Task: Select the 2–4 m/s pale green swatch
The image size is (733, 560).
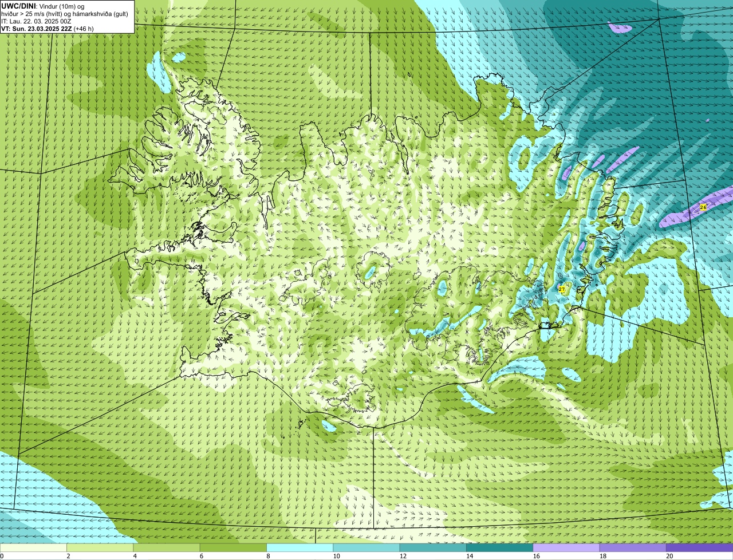Action: tap(100, 548)
